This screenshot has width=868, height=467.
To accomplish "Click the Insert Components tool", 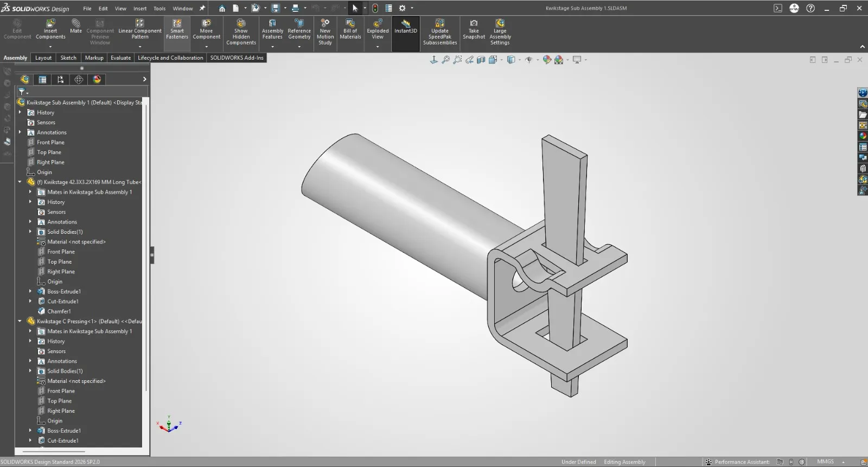I will click(50, 30).
